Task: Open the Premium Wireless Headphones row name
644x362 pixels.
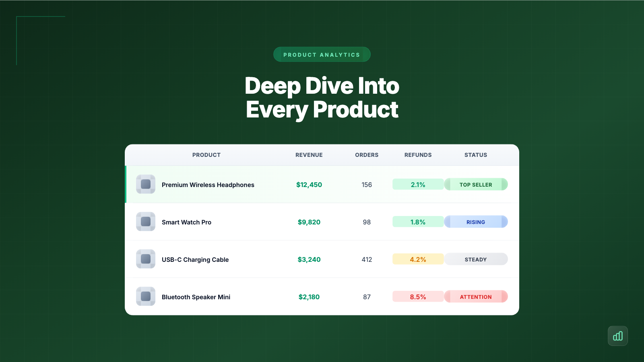Action: point(208,185)
